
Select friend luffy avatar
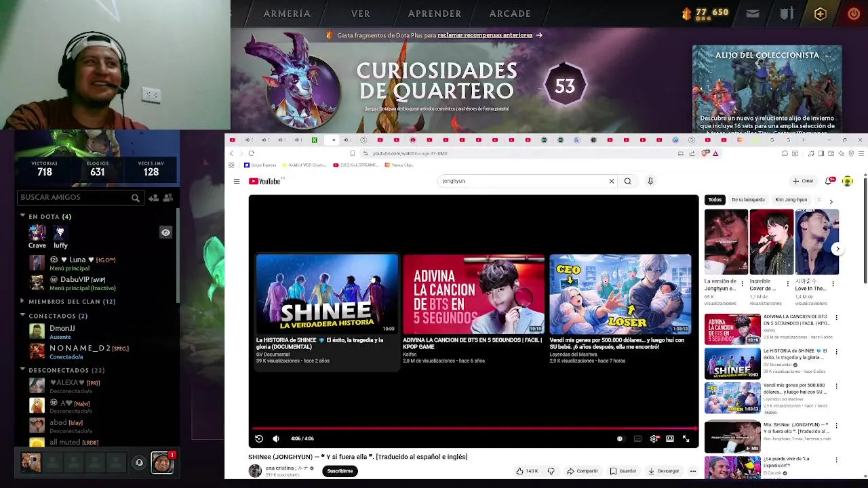60,232
